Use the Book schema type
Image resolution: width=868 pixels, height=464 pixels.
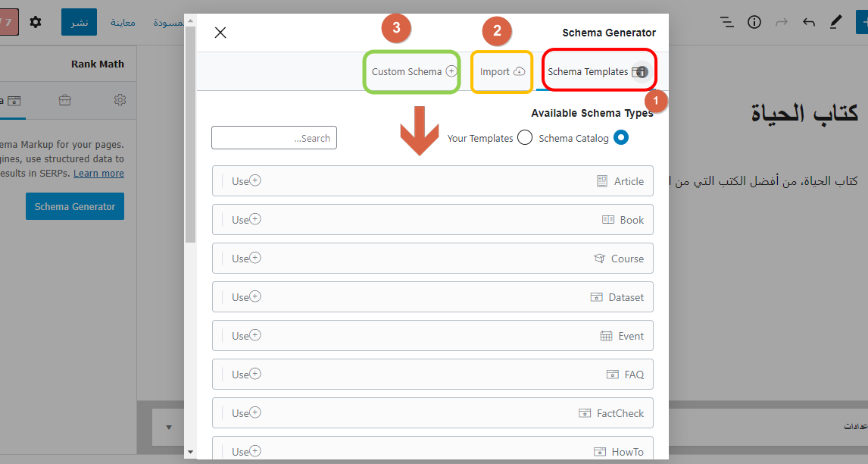[x=246, y=220]
